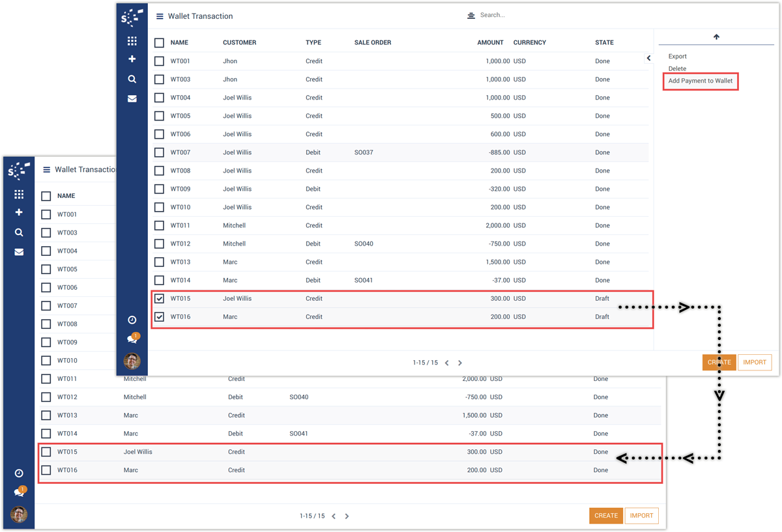Click the envelope messages icon in the front sidebar
This screenshot has width=782, height=532.
(132, 99)
